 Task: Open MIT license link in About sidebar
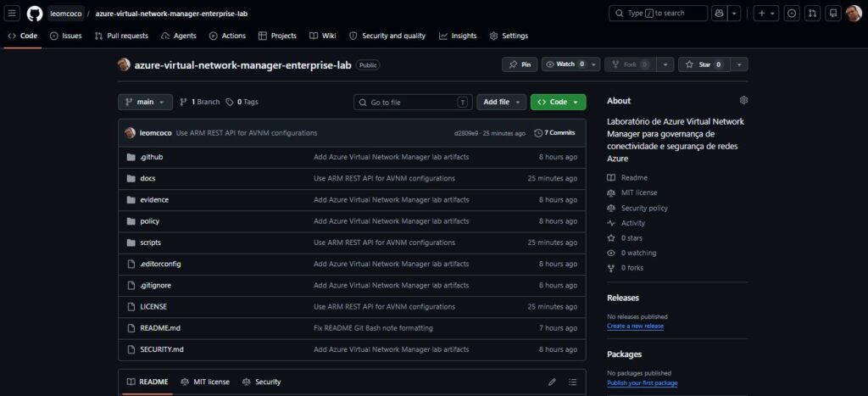(632, 192)
